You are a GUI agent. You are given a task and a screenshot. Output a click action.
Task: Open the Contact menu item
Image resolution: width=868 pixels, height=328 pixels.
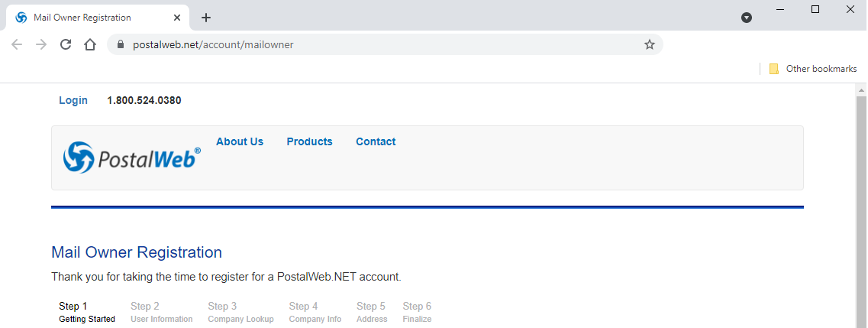pyautogui.click(x=376, y=142)
